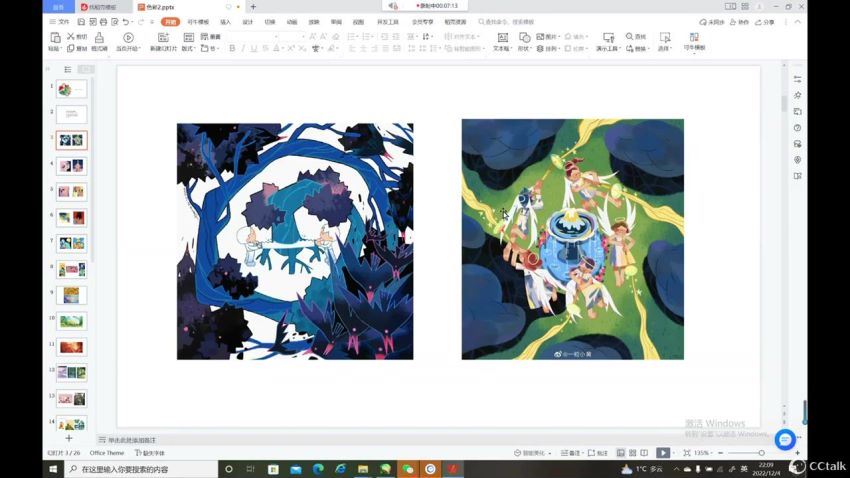Click the Save icon in quick toolbar
The width and height of the screenshot is (850, 478).
point(81,22)
